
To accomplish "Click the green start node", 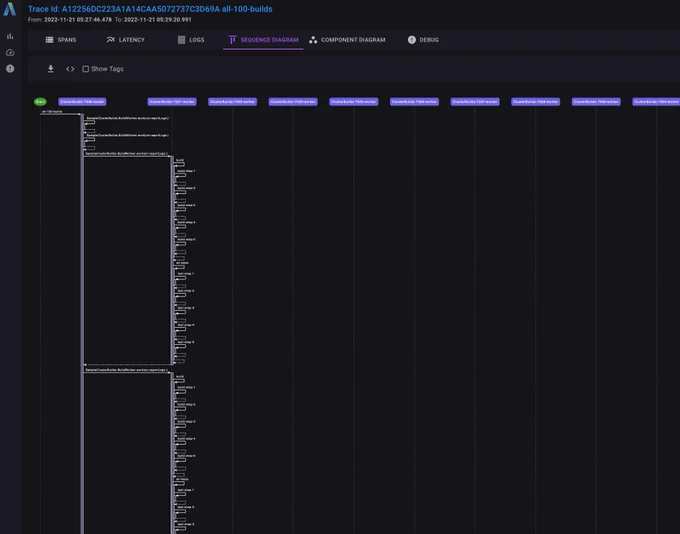I will [40, 102].
